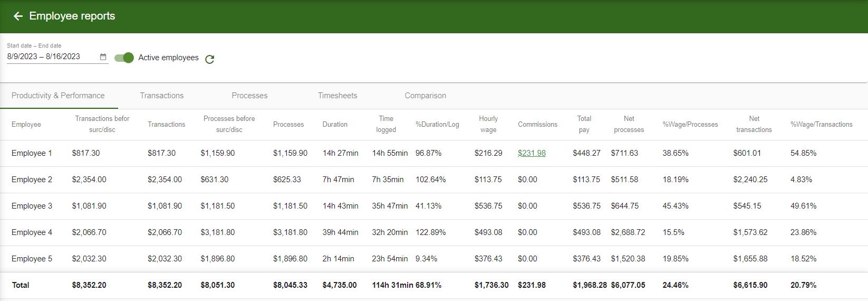
Task: Sort by Processes before surc/disc header
Action: pos(229,124)
